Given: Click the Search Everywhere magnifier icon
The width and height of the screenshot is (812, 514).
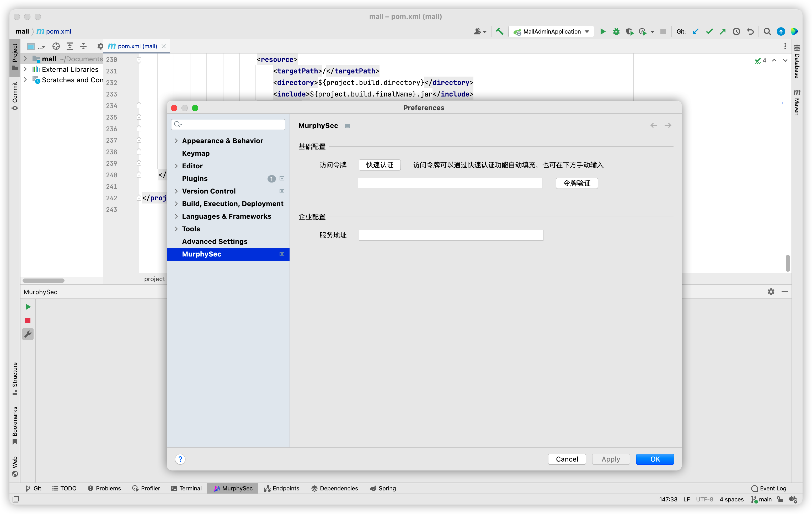Looking at the screenshot, I should coord(767,31).
